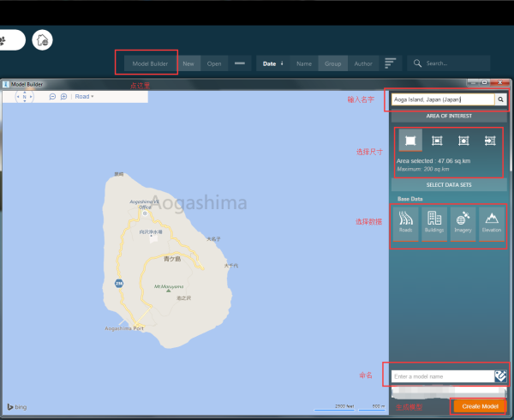Close the Model Builder window
The width and height of the screenshot is (514, 420).
pyautogui.click(x=500, y=82)
